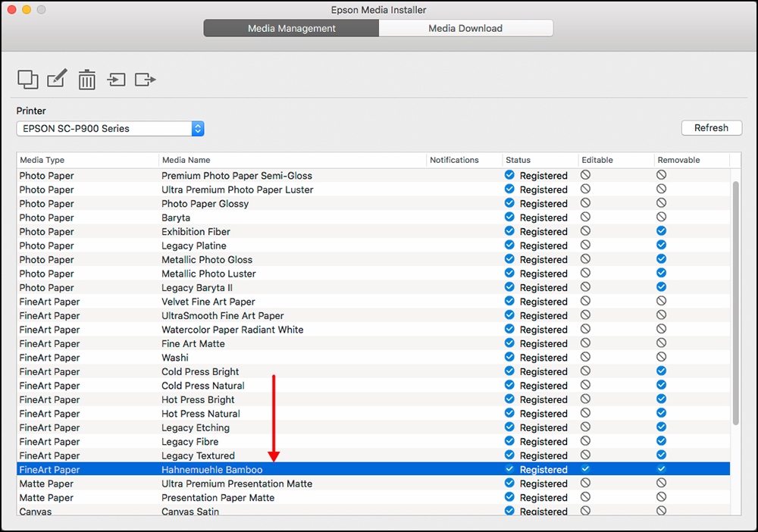The height and width of the screenshot is (532, 758).
Task: Sort by the Media Type column header
Action: (87, 160)
